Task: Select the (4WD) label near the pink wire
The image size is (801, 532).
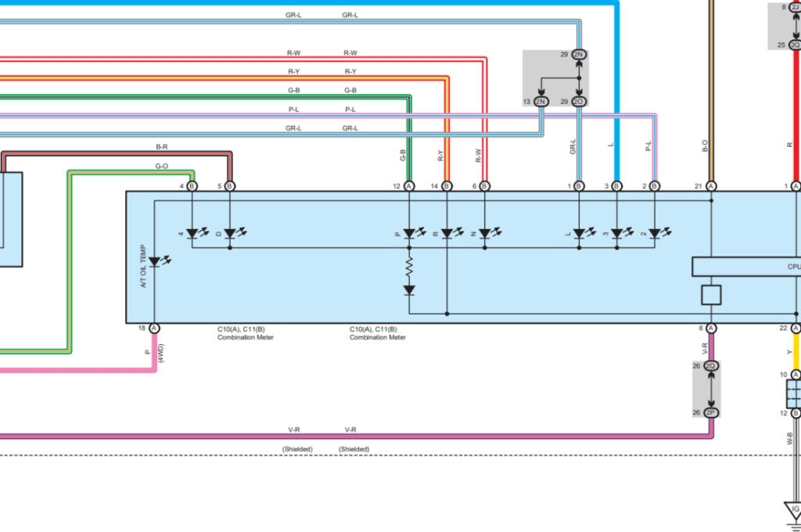Action: coord(162,352)
